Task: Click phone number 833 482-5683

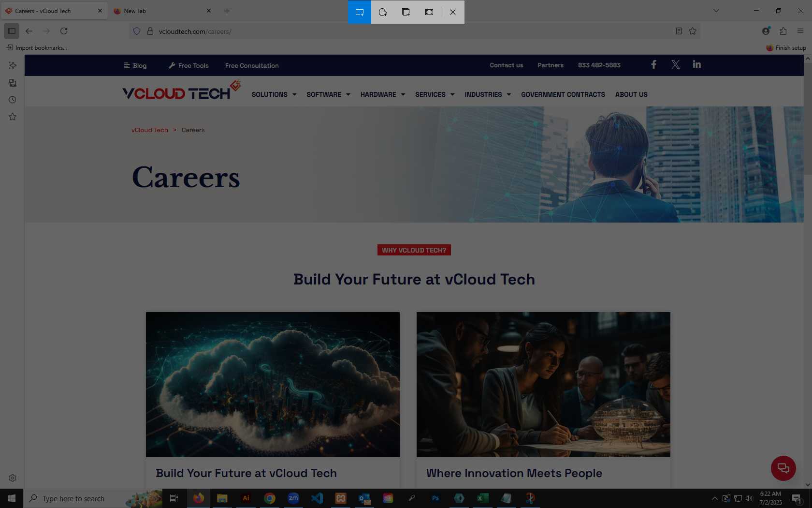Action: [599, 65]
